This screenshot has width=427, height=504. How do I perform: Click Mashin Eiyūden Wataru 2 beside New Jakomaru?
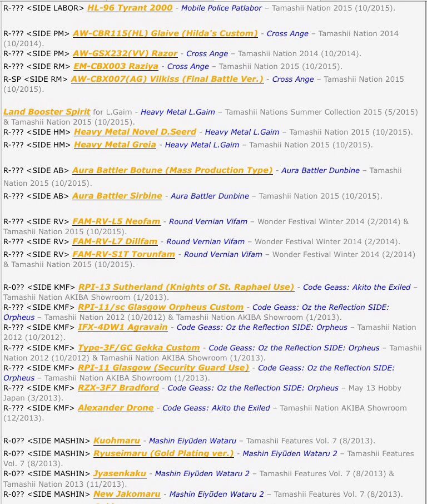[216, 494]
